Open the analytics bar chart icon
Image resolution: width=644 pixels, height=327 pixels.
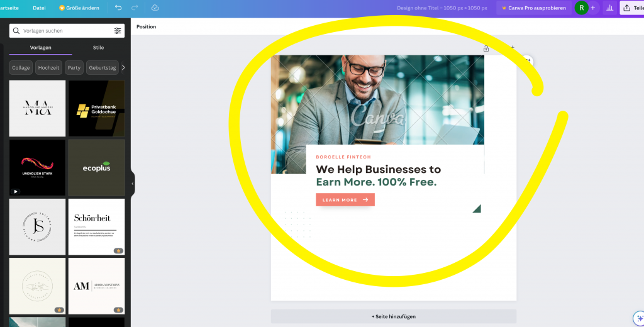coord(610,8)
